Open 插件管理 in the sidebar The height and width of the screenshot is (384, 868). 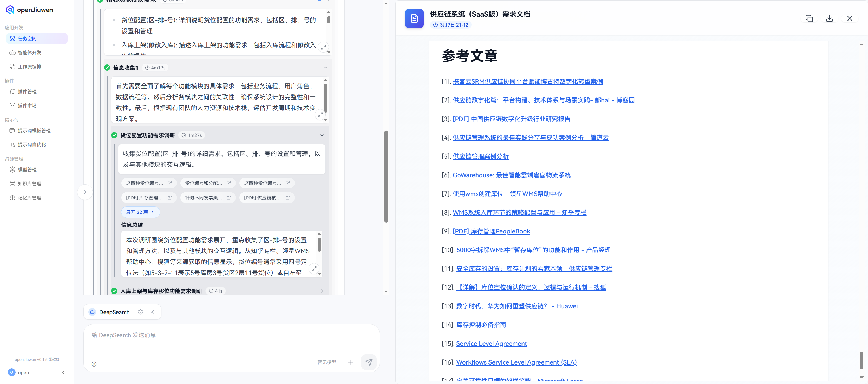(37, 92)
